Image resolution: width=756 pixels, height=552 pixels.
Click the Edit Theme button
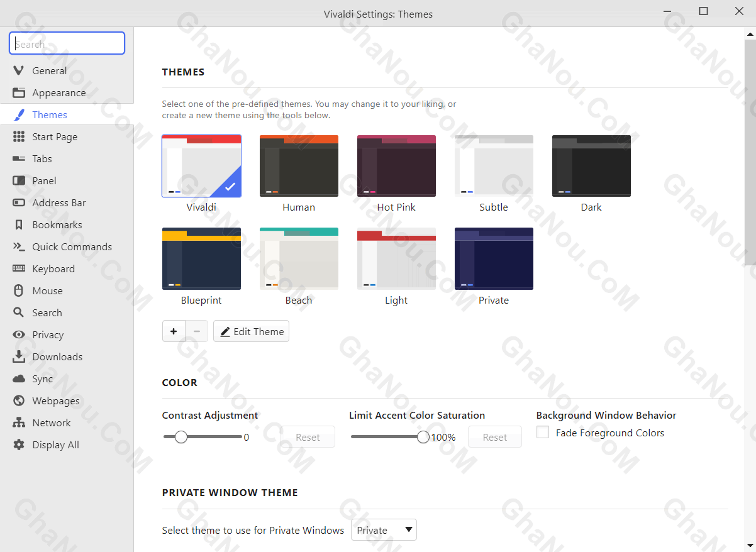point(251,331)
